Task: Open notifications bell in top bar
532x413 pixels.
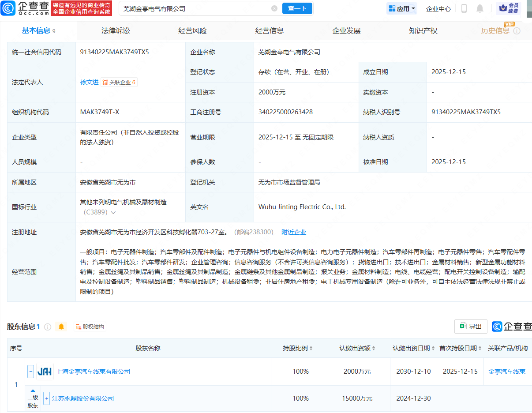Action: [x=480, y=8]
